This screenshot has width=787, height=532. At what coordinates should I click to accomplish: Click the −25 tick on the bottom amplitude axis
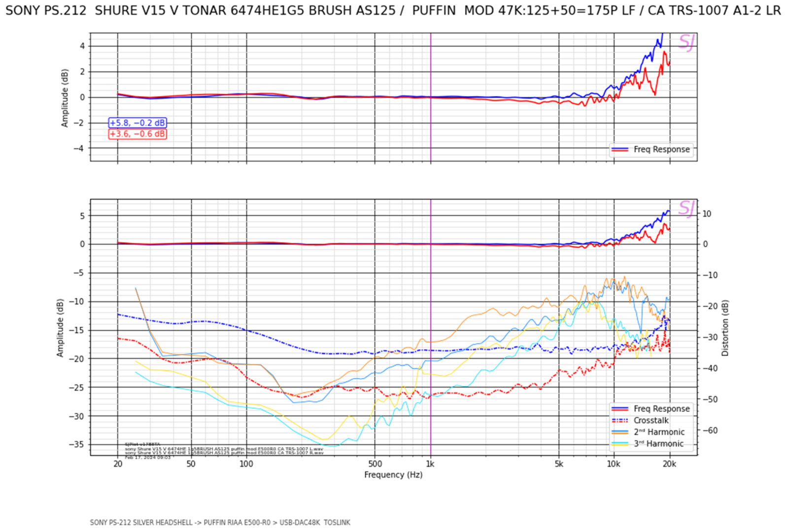click(76, 388)
